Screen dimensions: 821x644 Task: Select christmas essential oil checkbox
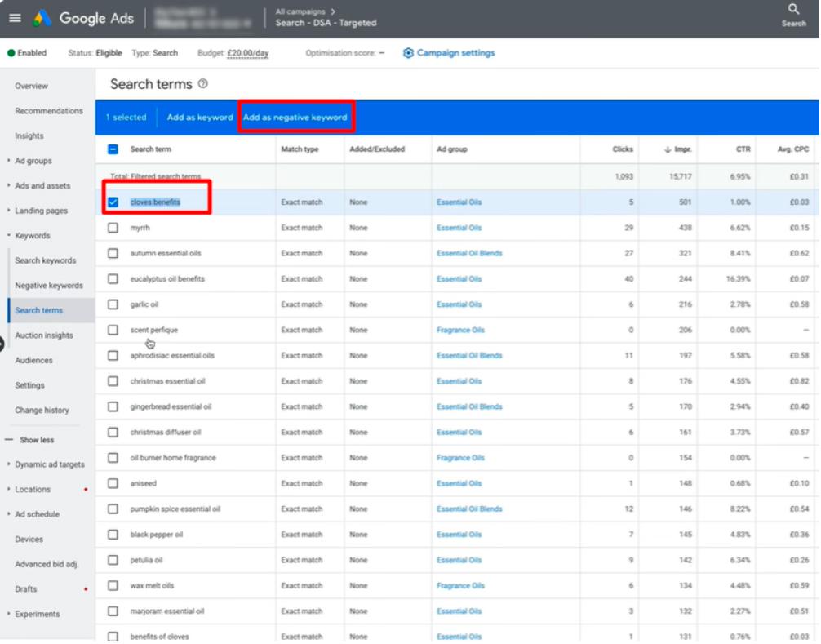[113, 381]
